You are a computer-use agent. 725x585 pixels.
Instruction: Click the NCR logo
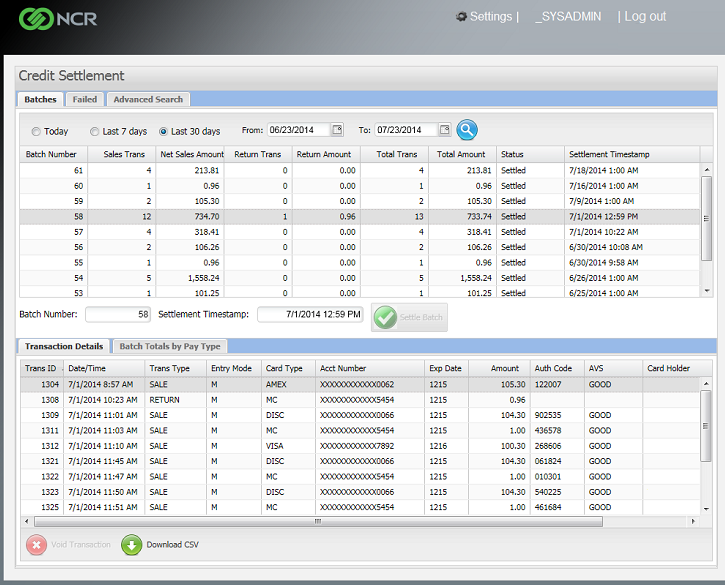(56, 18)
